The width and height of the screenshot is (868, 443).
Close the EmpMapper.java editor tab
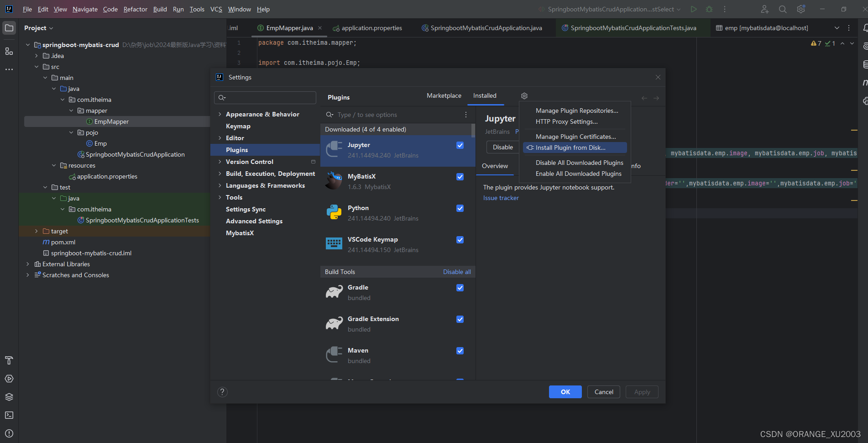coord(320,28)
